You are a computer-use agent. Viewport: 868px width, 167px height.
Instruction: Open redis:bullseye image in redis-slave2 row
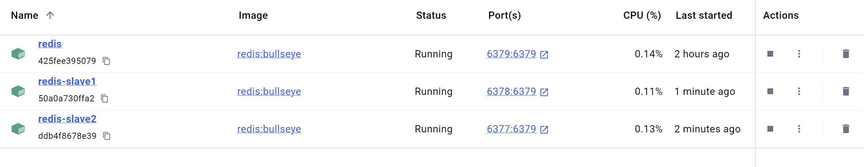[269, 129]
